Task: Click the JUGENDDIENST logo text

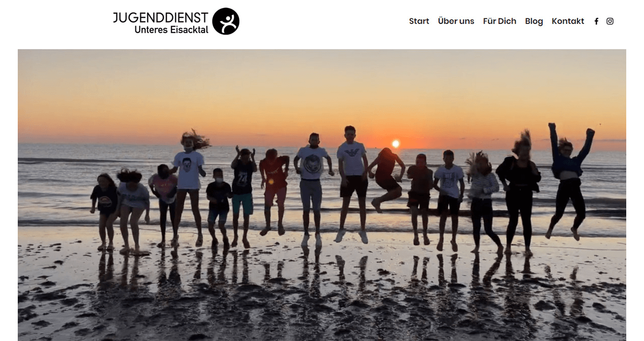Action: 160,18
